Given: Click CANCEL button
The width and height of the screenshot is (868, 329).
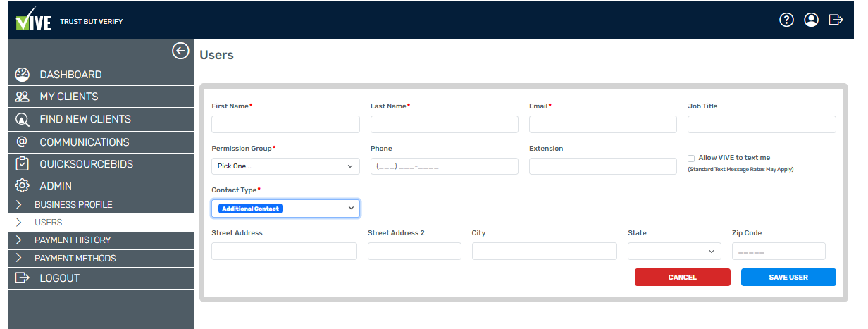Looking at the screenshot, I should point(683,278).
